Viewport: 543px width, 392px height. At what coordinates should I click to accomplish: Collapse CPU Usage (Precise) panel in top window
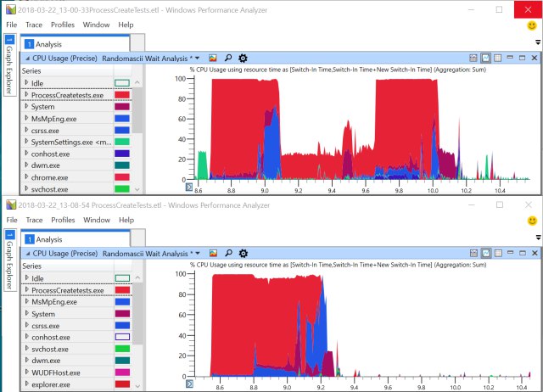coord(27,59)
